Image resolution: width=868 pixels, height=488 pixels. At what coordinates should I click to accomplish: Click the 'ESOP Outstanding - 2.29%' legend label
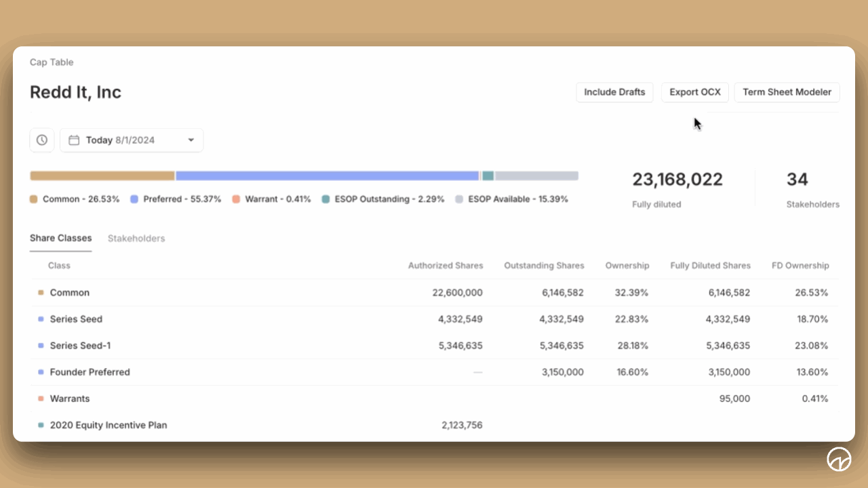coord(389,199)
